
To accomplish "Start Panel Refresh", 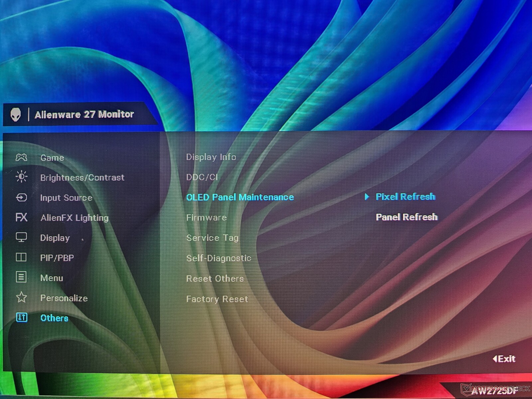I will (407, 217).
